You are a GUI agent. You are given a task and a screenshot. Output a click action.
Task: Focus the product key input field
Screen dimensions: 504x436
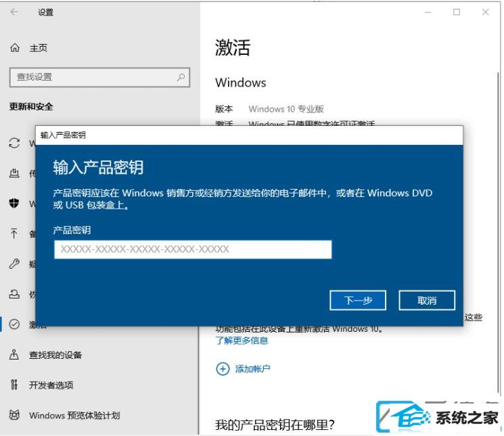coord(193,249)
